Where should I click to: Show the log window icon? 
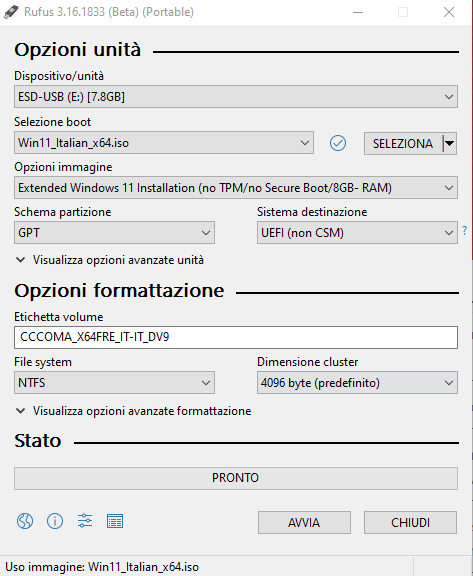click(115, 521)
